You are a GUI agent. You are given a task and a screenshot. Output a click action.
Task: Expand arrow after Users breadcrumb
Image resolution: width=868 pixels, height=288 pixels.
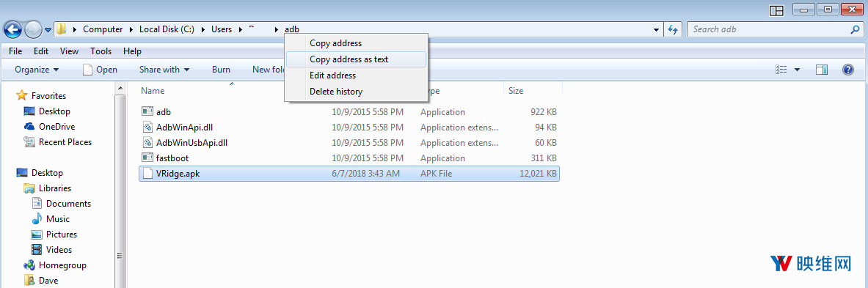click(240, 29)
